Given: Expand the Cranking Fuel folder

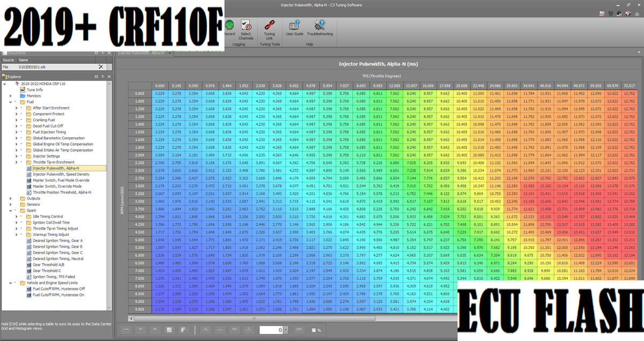Looking at the screenshot, I should tap(17, 120).
